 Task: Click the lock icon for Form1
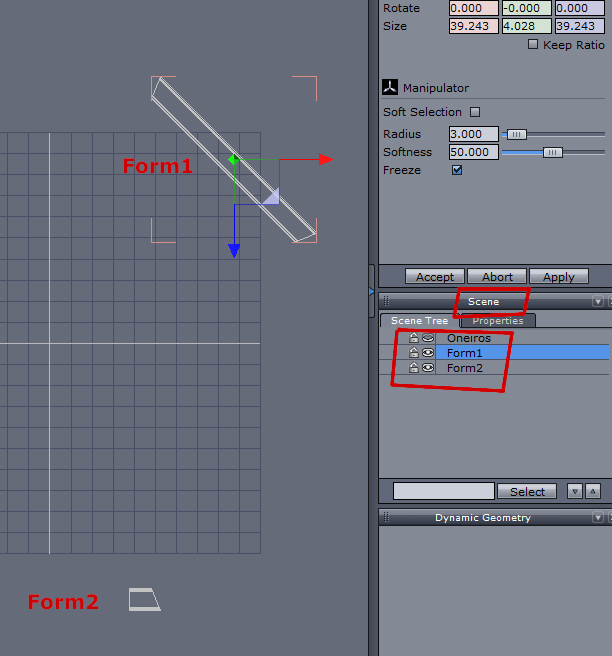coord(414,353)
